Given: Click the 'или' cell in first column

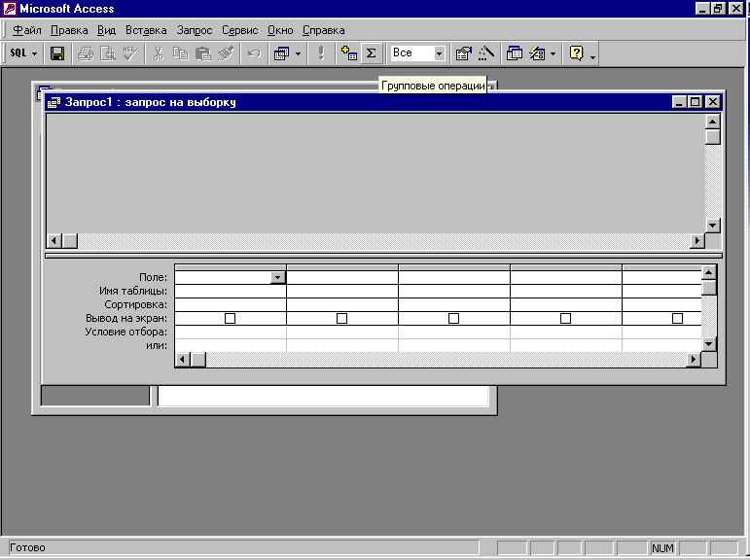Looking at the screenshot, I should point(231,345).
